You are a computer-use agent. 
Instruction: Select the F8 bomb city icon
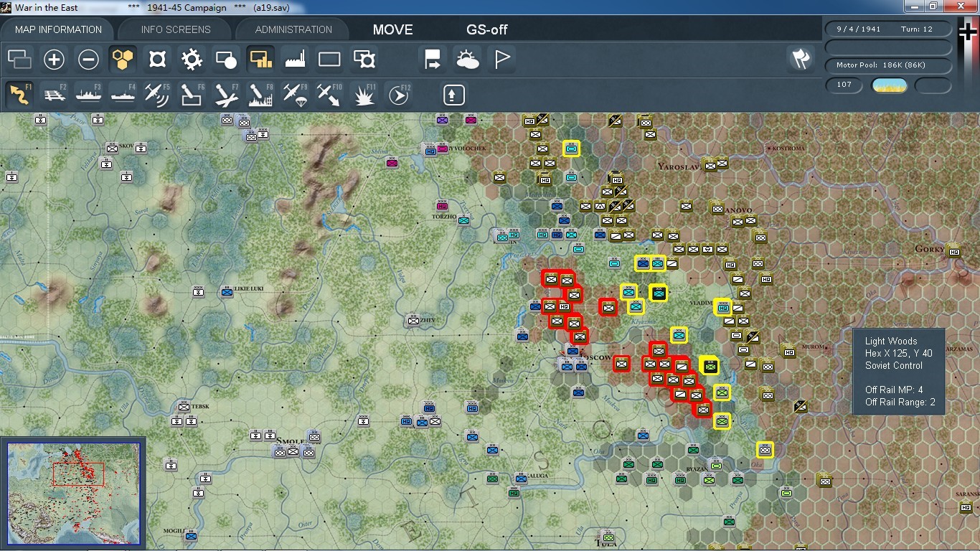(260, 95)
